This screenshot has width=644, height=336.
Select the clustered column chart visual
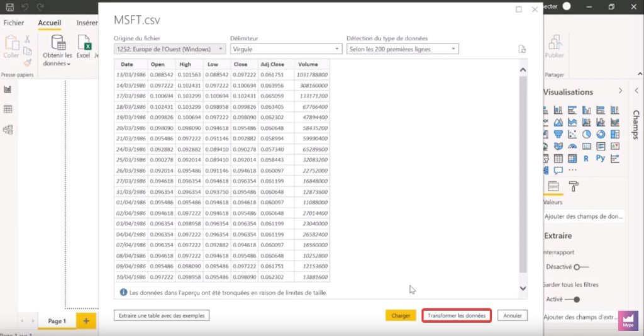coord(587,110)
